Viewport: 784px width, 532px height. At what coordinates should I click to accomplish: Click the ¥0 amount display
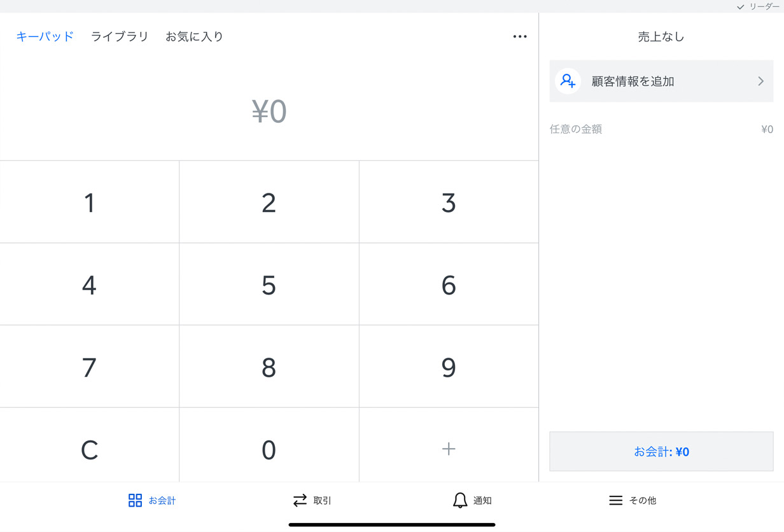tap(269, 111)
